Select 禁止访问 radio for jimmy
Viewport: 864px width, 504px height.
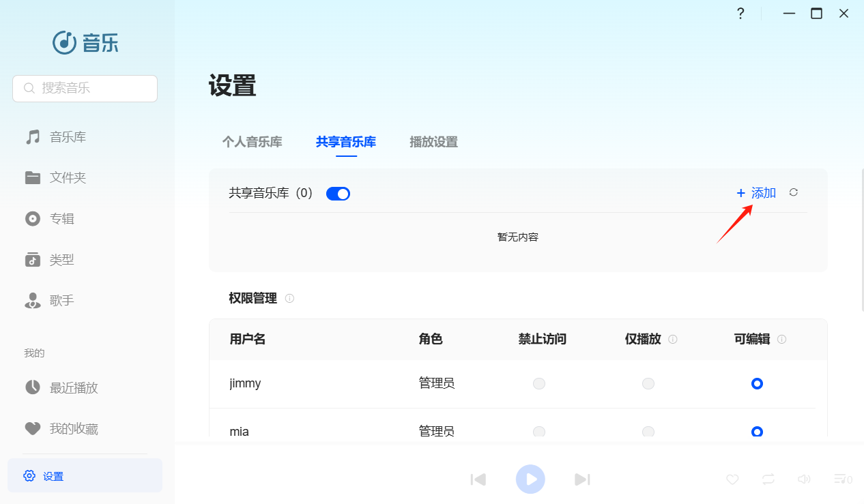pyautogui.click(x=539, y=384)
